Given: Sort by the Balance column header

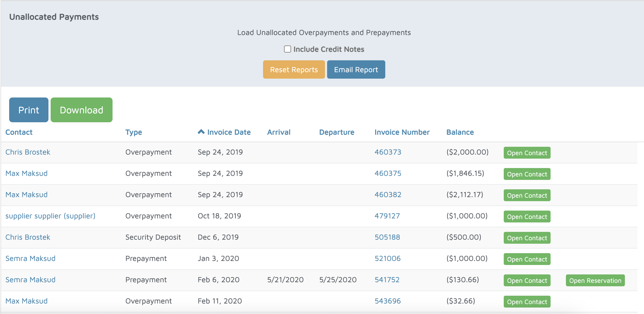Looking at the screenshot, I should click(x=460, y=132).
